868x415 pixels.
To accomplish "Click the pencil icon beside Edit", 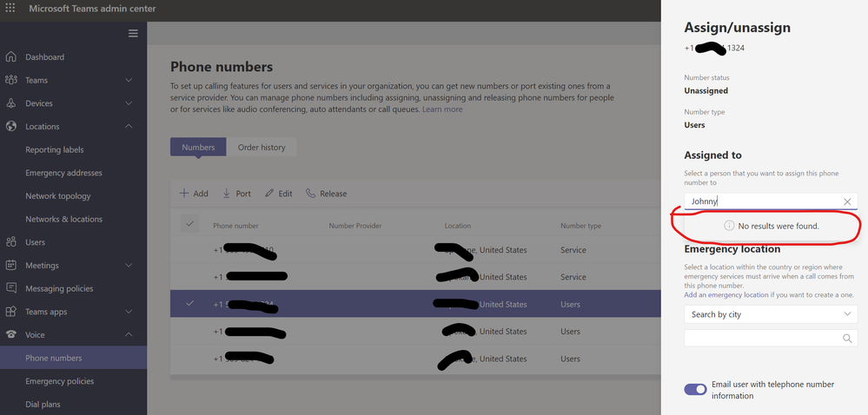I will click(x=269, y=193).
